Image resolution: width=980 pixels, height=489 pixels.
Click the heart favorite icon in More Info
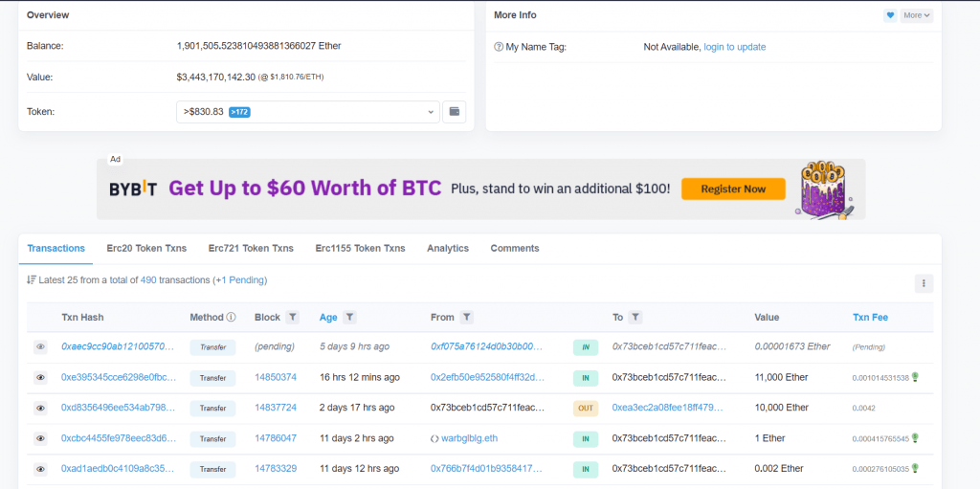coord(889,15)
